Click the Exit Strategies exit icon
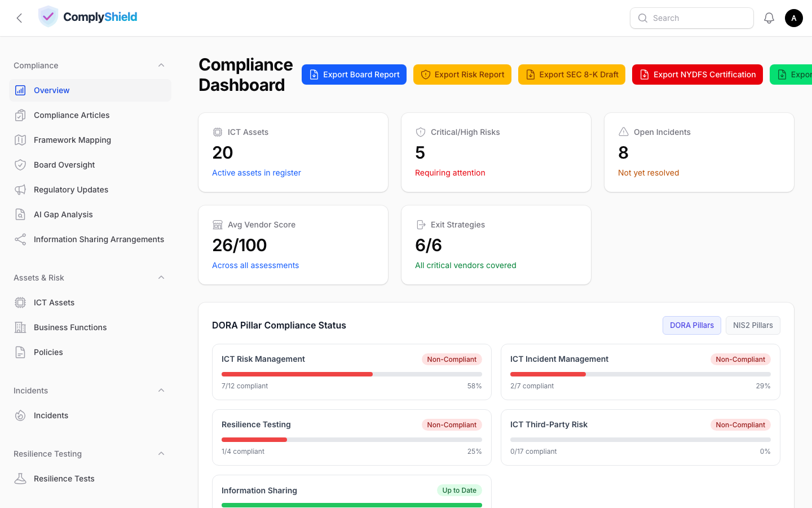The width and height of the screenshot is (812, 508). click(421, 225)
